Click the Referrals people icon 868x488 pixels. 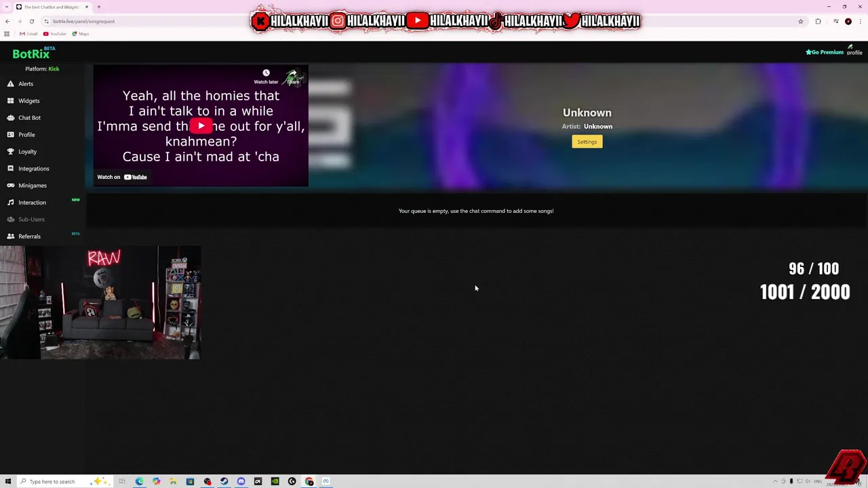tap(11, 237)
